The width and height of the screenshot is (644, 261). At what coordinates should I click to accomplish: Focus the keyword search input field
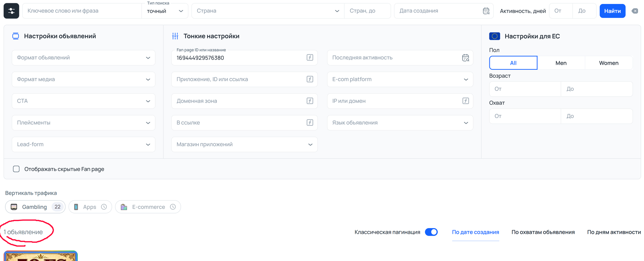(x=82, y=11)
